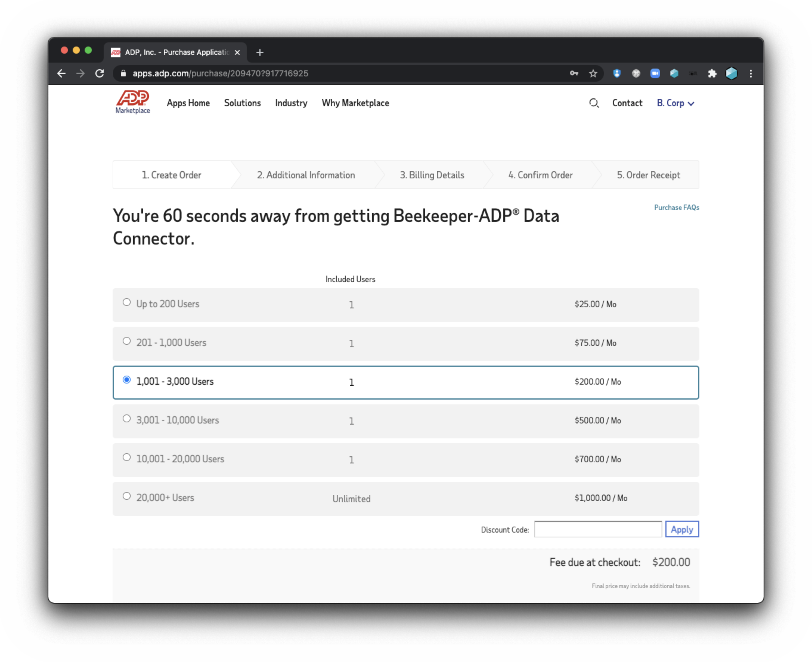Open the saved passwords key icon
The image size is (812, 662).
[574, 73]
